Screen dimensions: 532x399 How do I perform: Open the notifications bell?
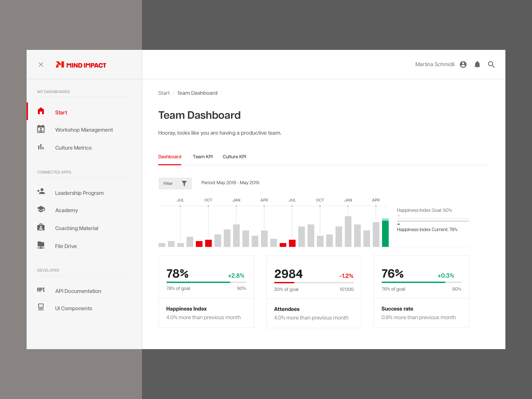477,65
